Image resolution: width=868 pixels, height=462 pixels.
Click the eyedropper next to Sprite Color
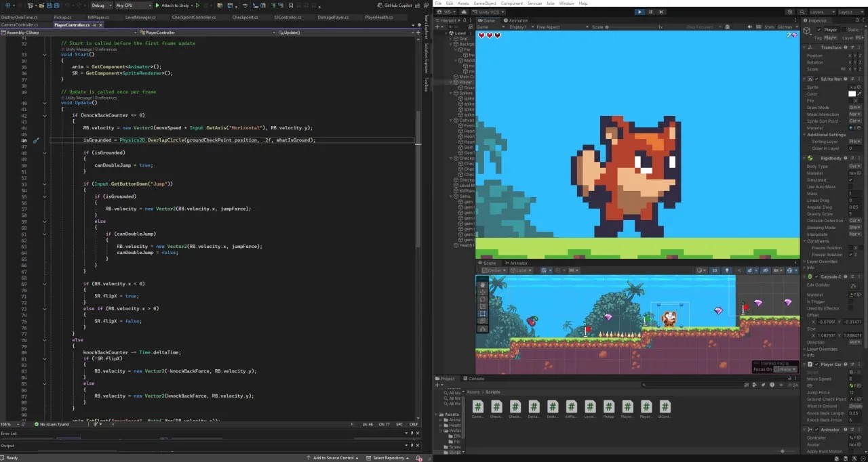(x=860, y=93)
